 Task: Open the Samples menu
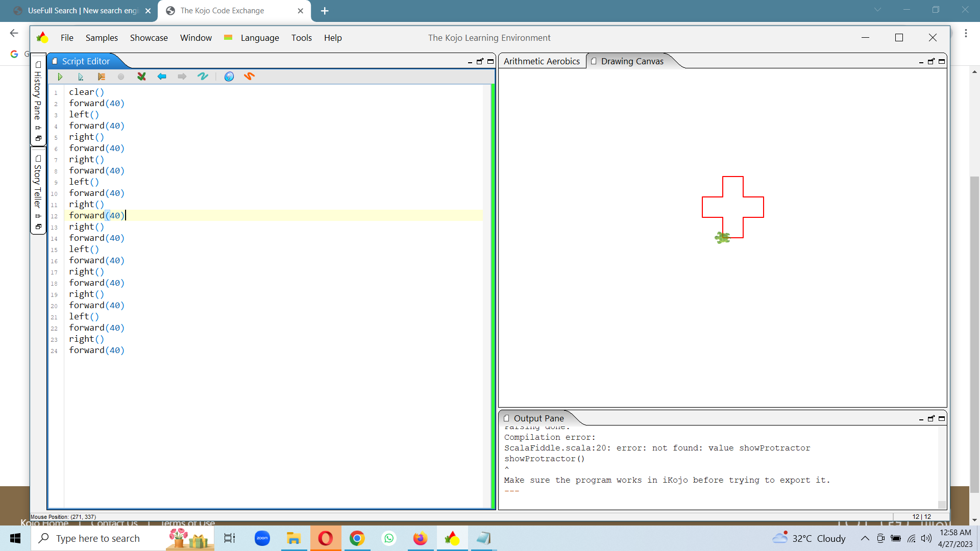pyautogui.click(x=102, y=38)
